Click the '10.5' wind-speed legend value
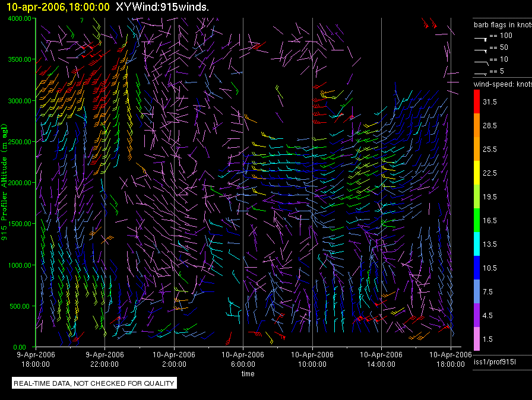532x400 pixels. click(x=490, y=268)
